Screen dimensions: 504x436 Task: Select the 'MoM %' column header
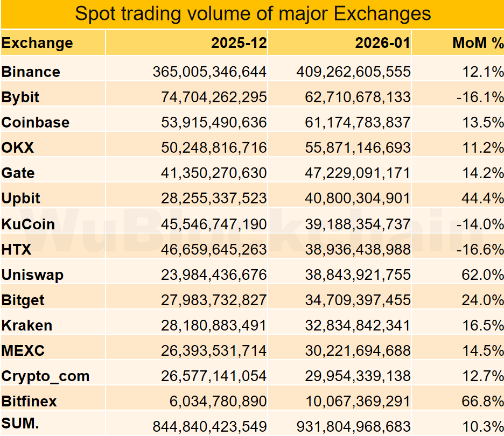[478, 43]
